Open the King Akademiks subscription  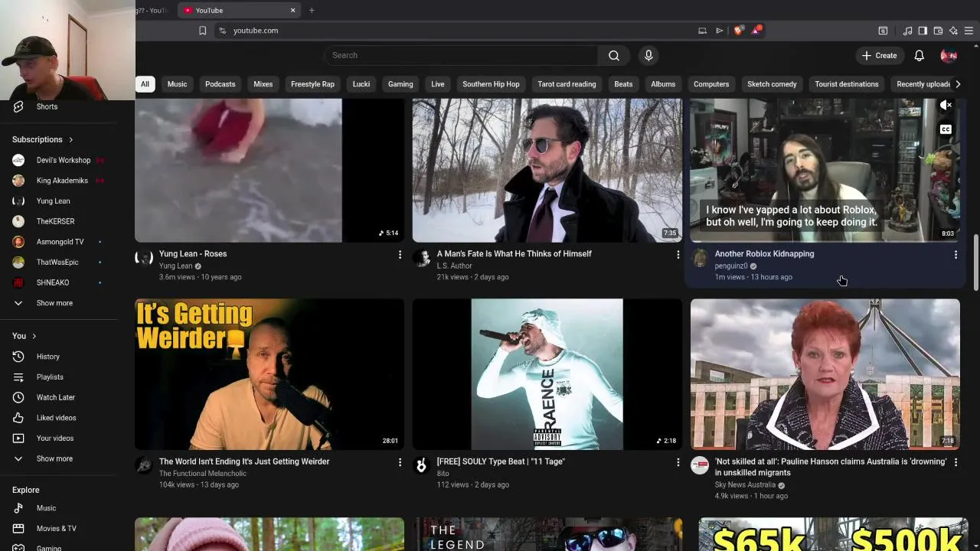[61, 181]
